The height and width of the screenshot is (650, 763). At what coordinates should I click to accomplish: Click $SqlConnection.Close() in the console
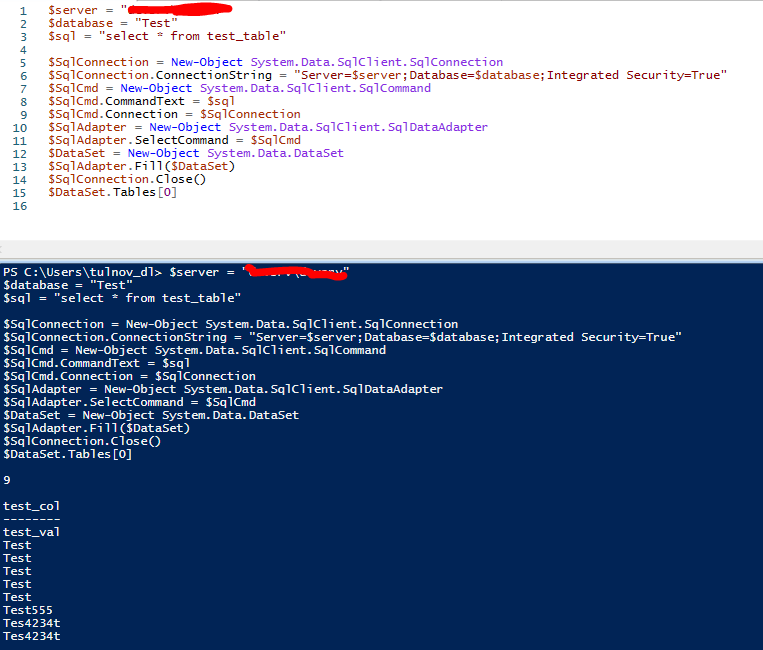82,441
